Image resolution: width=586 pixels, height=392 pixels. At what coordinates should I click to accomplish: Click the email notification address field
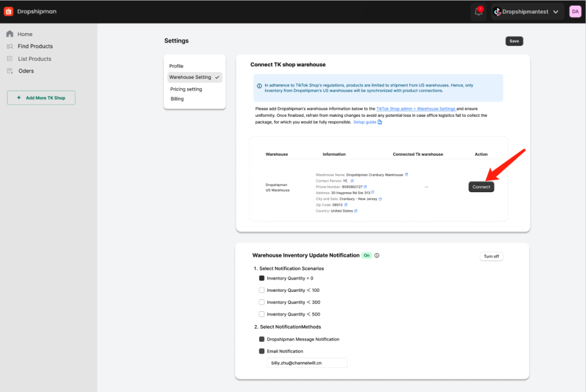[307, 363]
